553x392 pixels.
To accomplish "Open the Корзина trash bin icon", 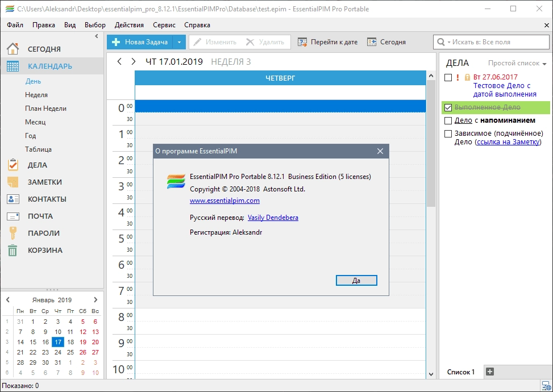I will [13, 251].
